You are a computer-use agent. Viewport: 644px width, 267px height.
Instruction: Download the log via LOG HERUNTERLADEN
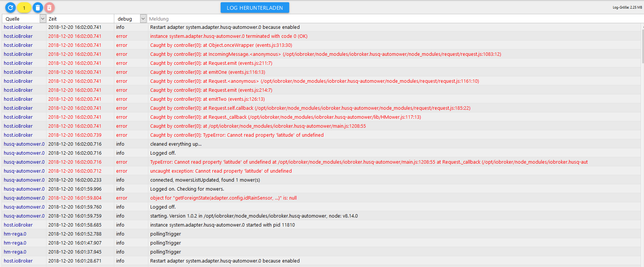pyautogui.click(x=255, y=7)
